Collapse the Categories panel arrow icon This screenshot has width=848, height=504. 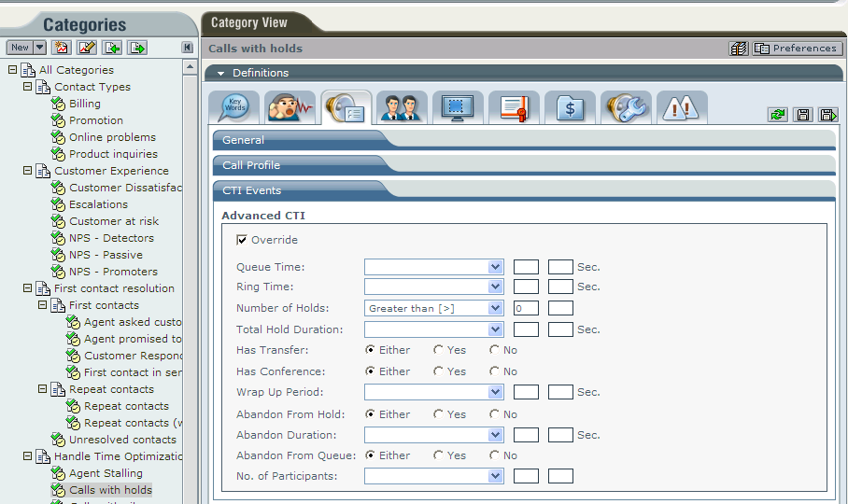187,48
